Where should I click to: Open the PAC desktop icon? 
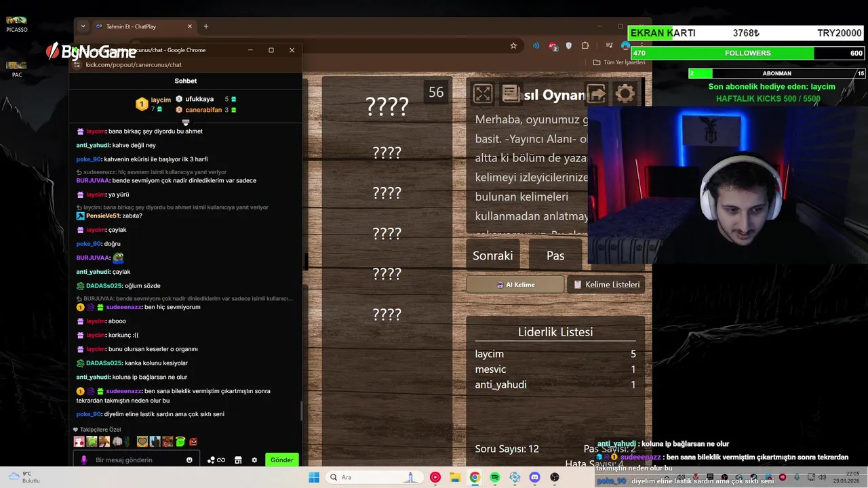pyautogui.click(x=17, y=69)
